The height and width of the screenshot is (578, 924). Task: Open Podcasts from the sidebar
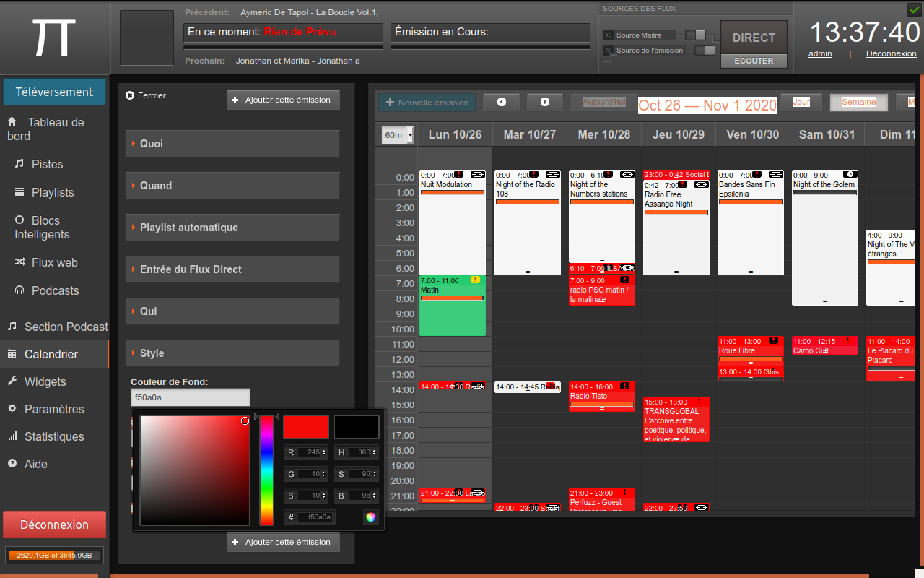(55, 290)
